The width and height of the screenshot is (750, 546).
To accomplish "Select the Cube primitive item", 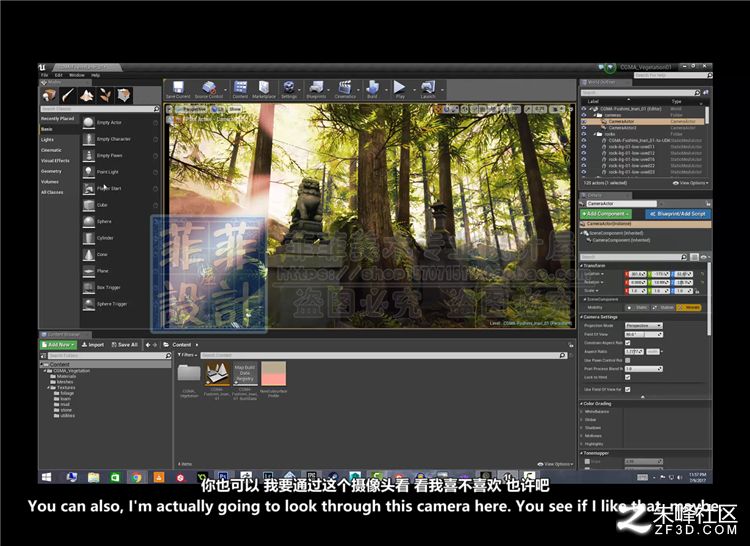I will (x=120, y=205).
